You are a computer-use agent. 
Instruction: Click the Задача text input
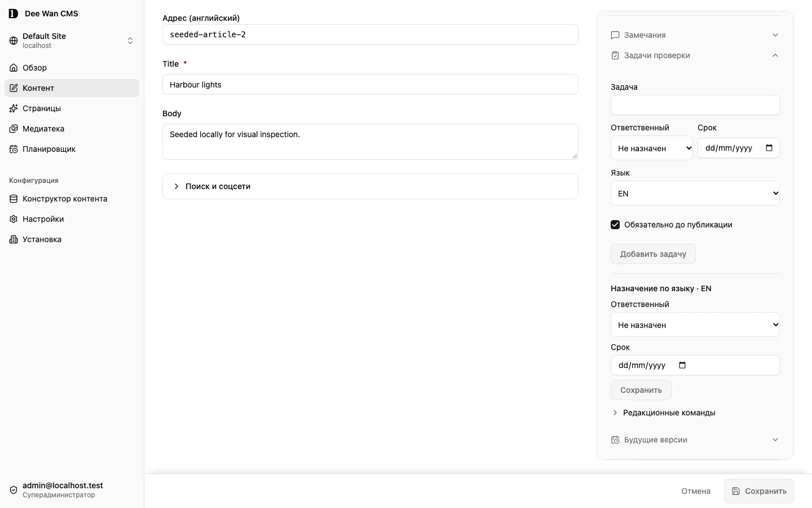coord(695,105)
